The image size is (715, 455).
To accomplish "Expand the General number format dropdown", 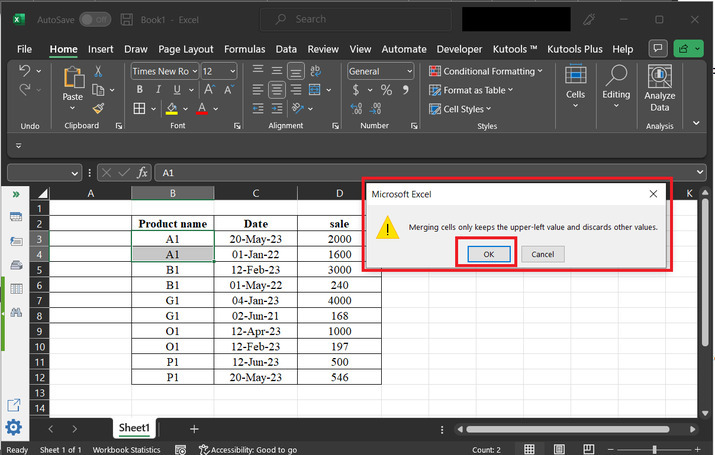I will (x=408, y=71).
